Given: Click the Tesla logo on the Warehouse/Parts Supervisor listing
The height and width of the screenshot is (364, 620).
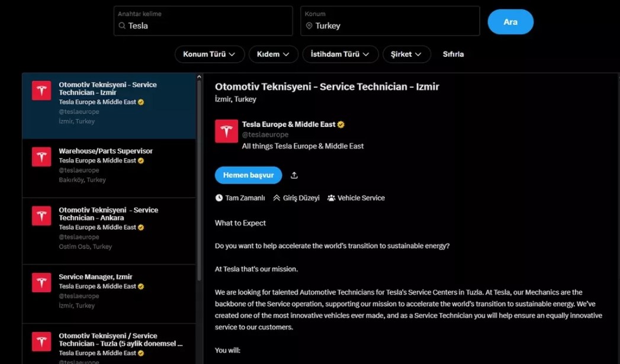Looking at the screenshot, I should pos(41,157).
